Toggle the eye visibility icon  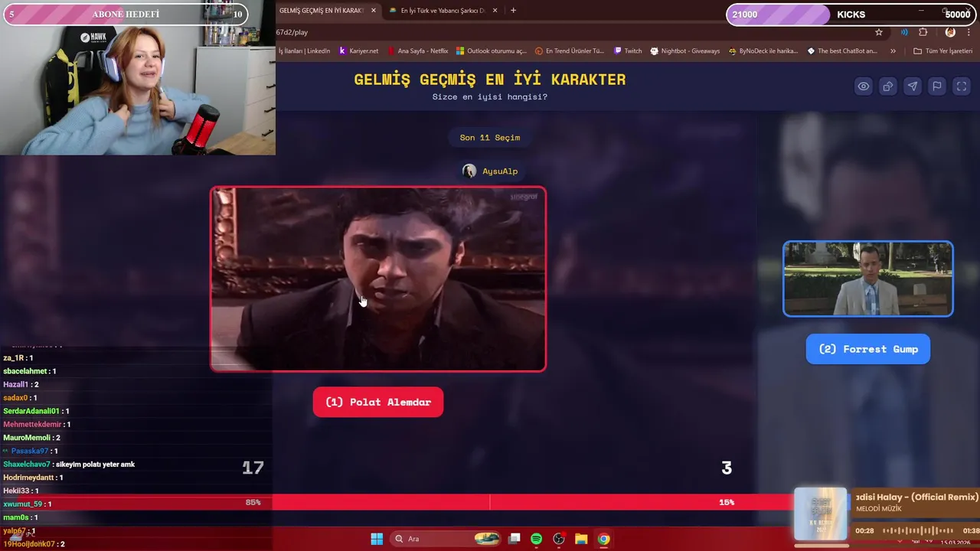point(863,86)
